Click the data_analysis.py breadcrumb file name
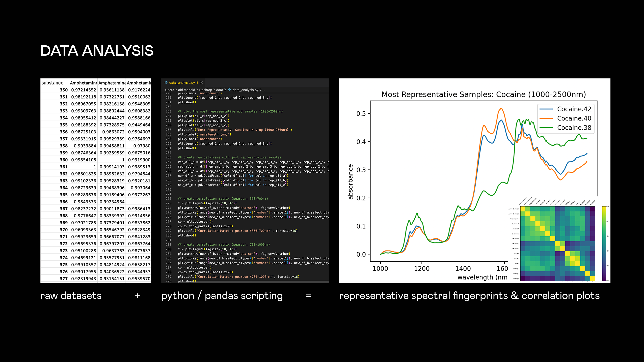Screen dimensions: 644x362 [245, 90]
